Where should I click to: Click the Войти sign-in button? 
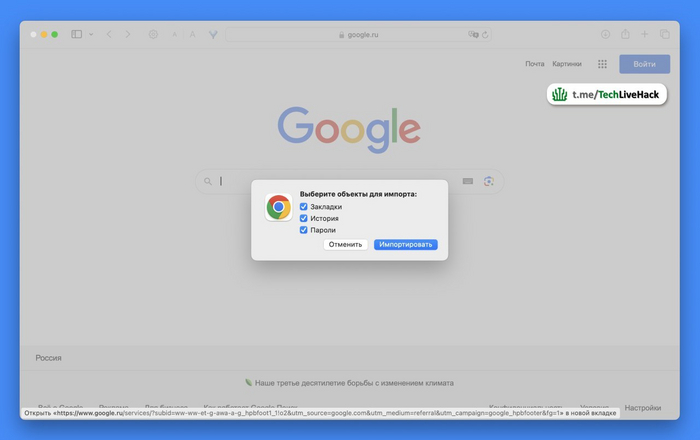pyautogui.click(x=644, y=64)
